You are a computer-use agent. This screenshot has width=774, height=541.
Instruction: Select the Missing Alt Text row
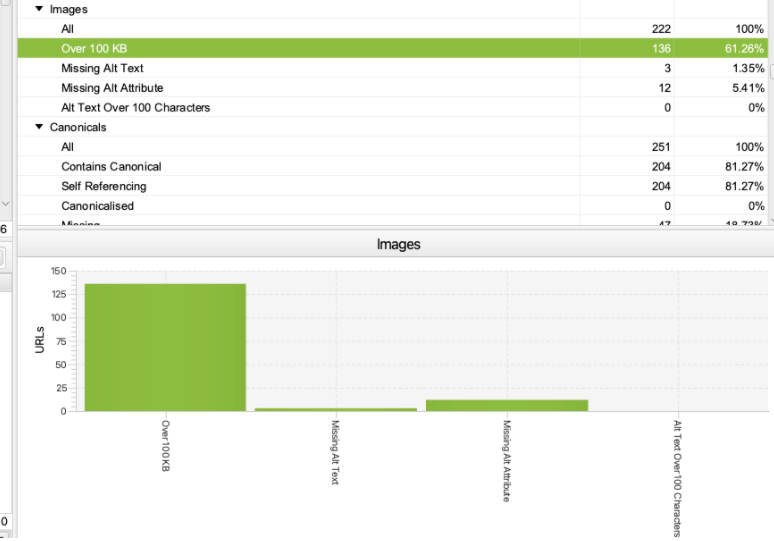click(102, 68)
